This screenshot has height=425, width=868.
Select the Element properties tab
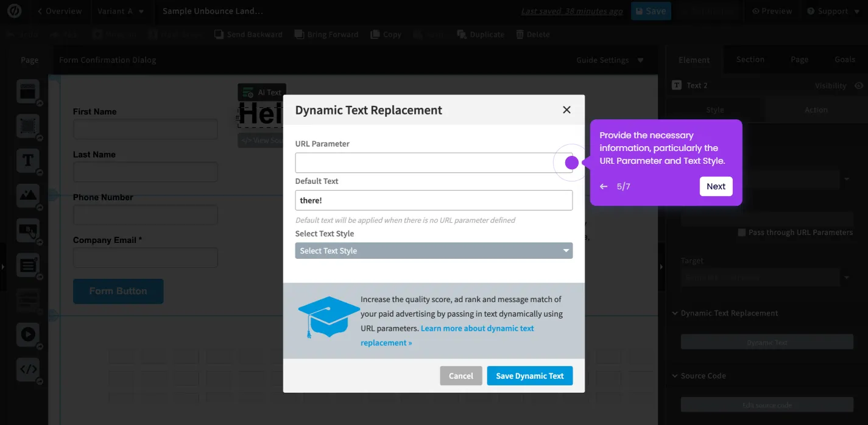coord(694,60)
